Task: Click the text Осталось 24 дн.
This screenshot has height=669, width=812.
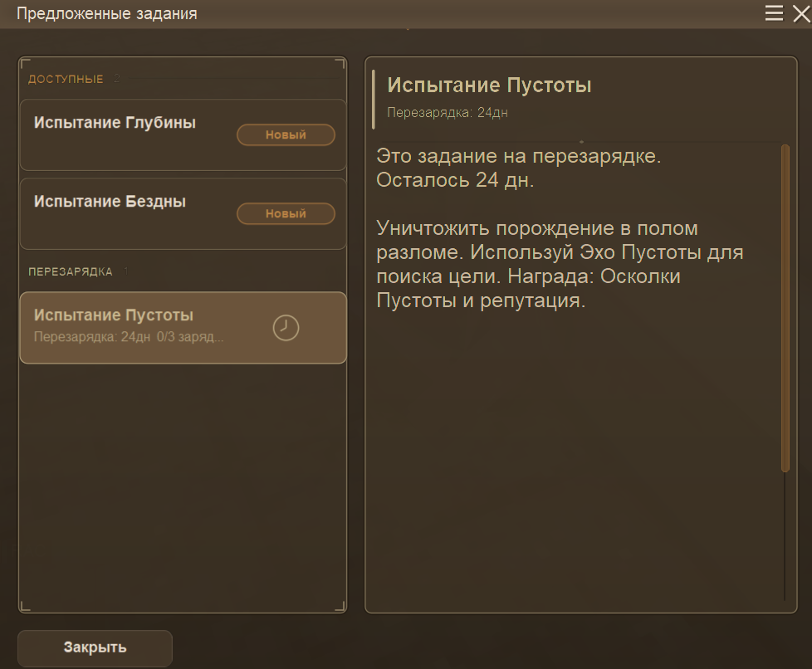Action: click(455, 180)
